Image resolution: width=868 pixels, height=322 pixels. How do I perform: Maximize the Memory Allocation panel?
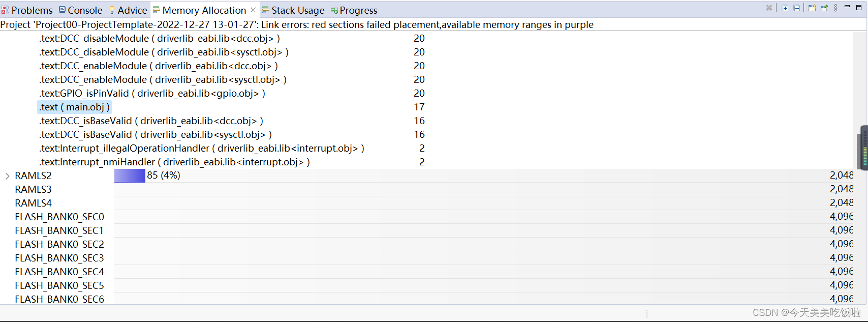[859, 8]
